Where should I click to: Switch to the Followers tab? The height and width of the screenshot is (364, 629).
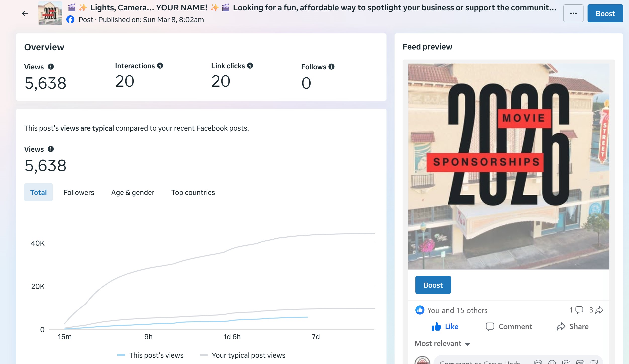tap(79, 192)
